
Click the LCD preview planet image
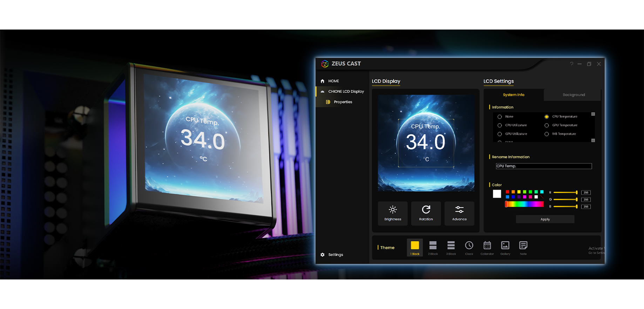pos(426,143)
